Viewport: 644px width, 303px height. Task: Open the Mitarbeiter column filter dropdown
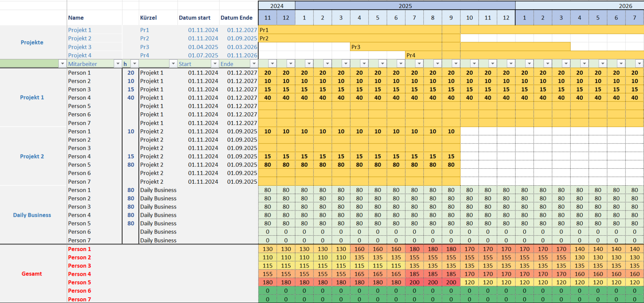[x=118, y=64]
